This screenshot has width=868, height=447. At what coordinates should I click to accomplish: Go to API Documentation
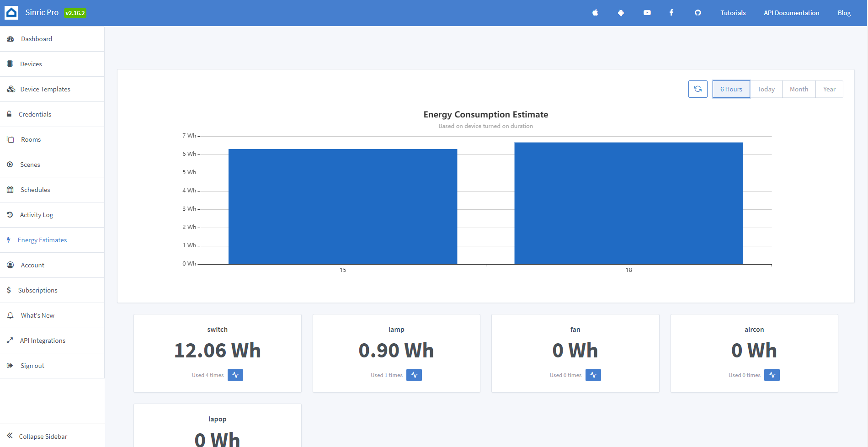791,12
